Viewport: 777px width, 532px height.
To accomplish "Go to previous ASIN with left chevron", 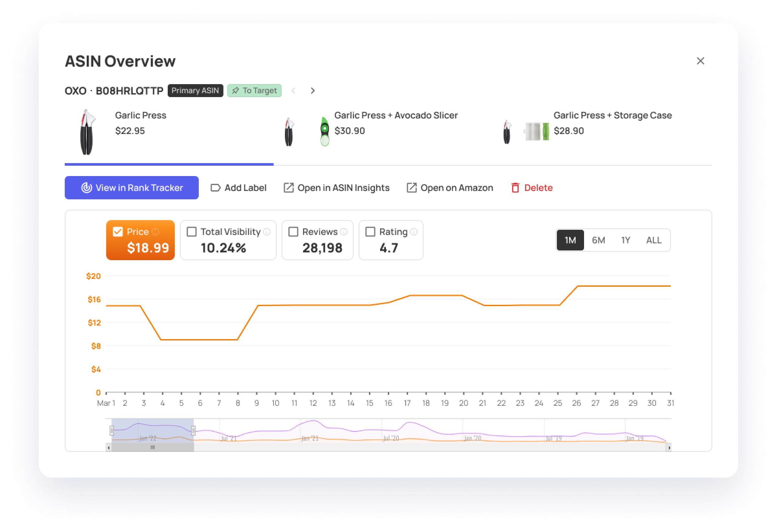I will pos(293,91).
